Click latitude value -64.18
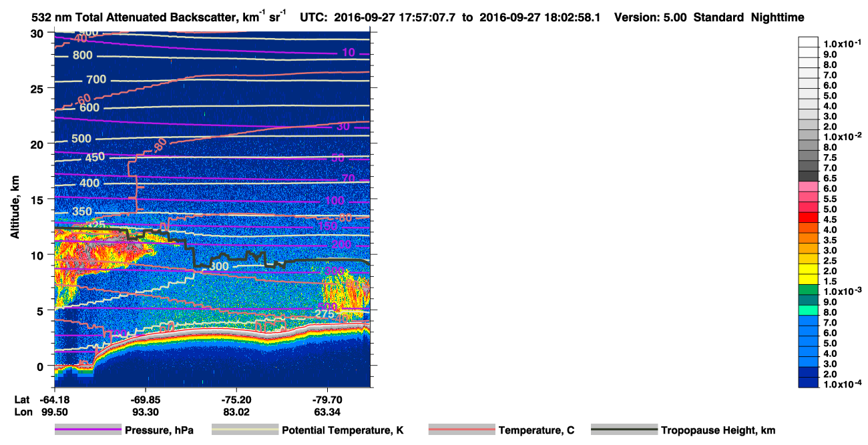Viewport: 868px width, 445px height. 54,400
